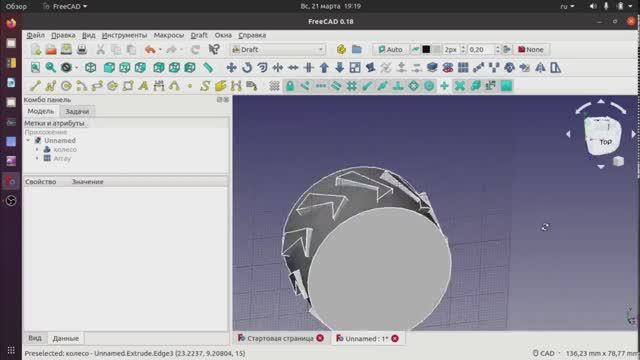
Task: Open the Draft workbench dropdown
Action: (x=278, y=50)
